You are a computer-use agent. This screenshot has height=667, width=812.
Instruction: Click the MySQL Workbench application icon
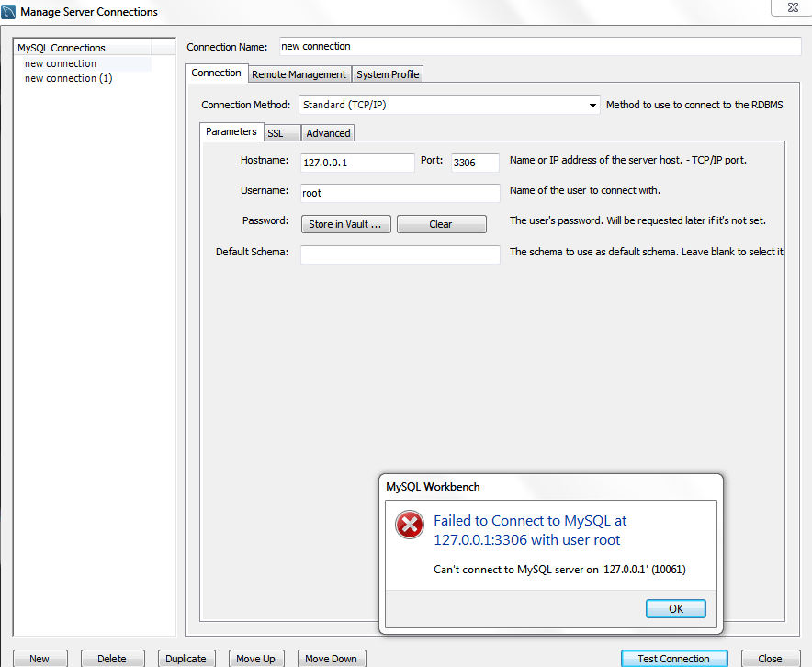click(x=8, y=11)
